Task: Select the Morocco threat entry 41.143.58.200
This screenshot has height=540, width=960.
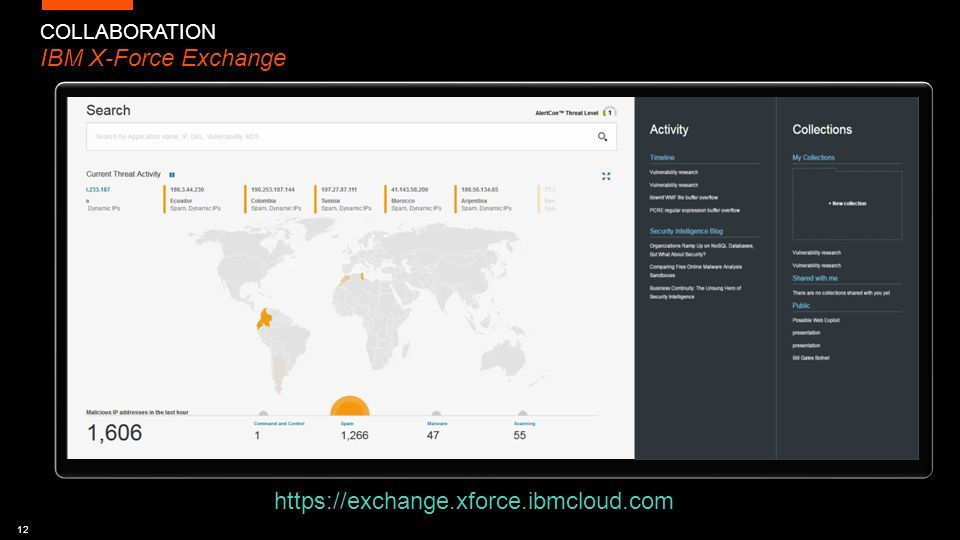Action: tap(414, 199)
